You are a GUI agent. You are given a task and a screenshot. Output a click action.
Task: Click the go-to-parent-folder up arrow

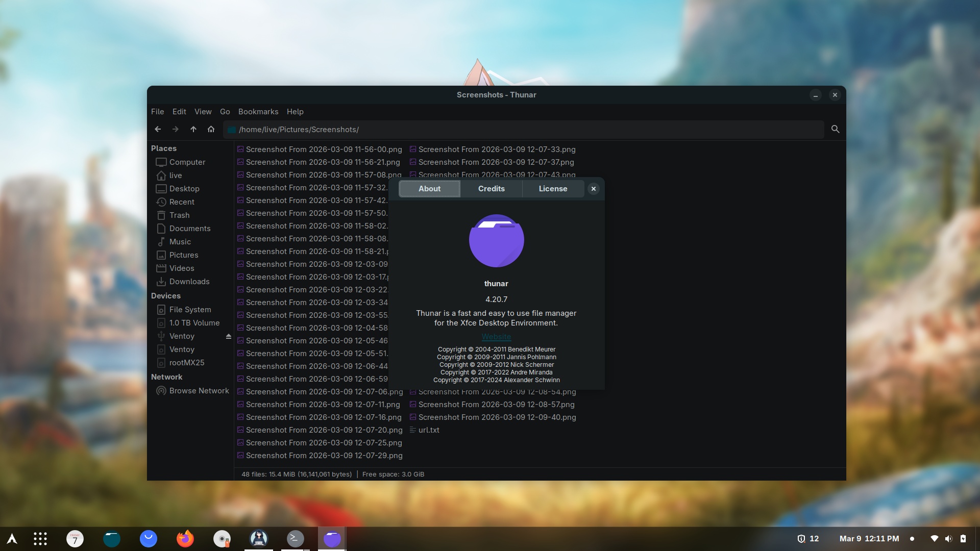pyautogui.click(x=193, y=130)
